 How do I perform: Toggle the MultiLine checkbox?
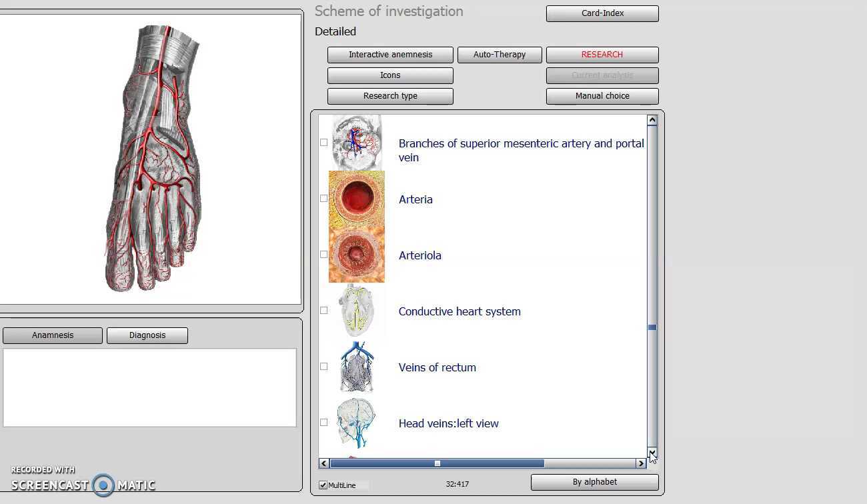point(323,485)
